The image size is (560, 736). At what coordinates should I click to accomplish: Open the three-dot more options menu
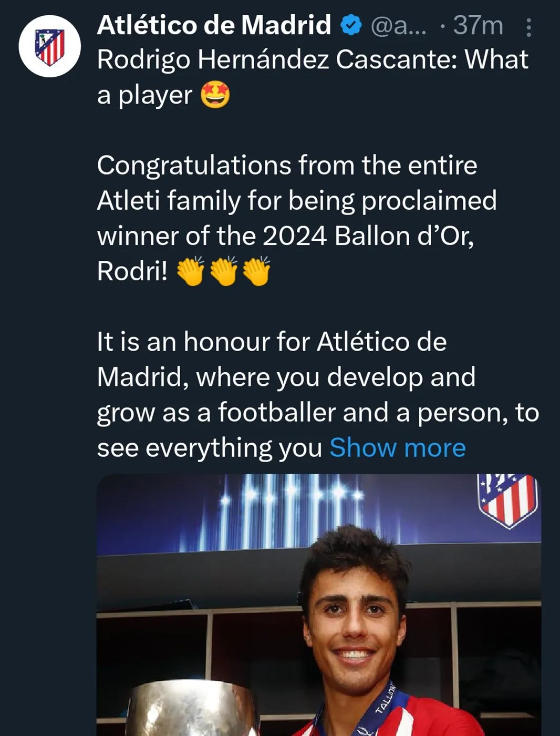point(528,27)
